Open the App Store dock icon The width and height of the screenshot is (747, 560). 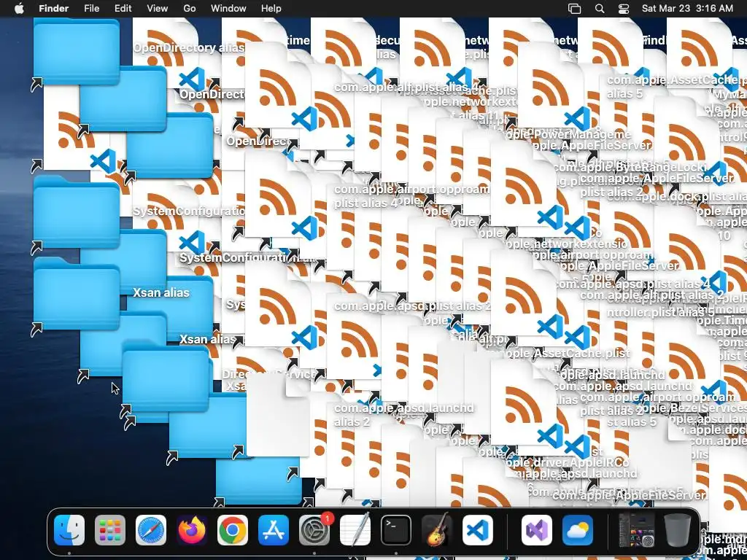[x=274, y=530]
